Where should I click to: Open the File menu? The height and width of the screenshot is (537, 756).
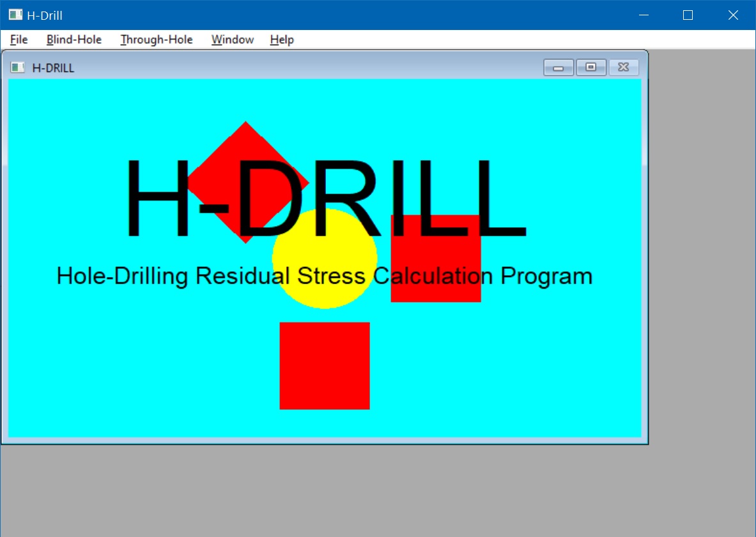(19, 40)
